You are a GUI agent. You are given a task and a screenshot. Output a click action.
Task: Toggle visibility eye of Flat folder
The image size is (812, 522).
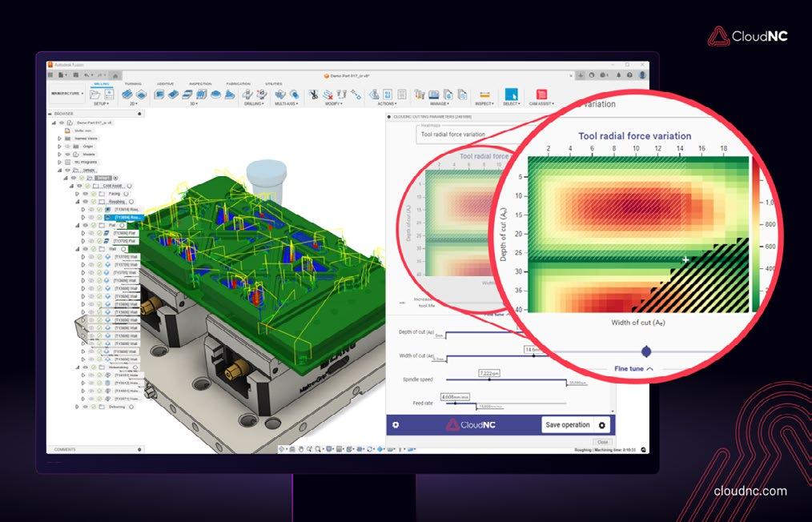tap(86, 225)
